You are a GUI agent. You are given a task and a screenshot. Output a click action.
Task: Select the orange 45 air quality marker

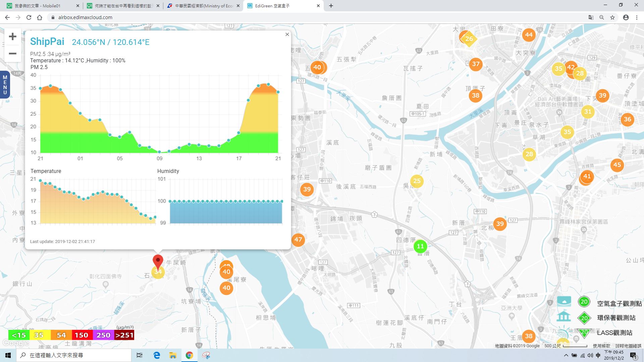(617, 165)
